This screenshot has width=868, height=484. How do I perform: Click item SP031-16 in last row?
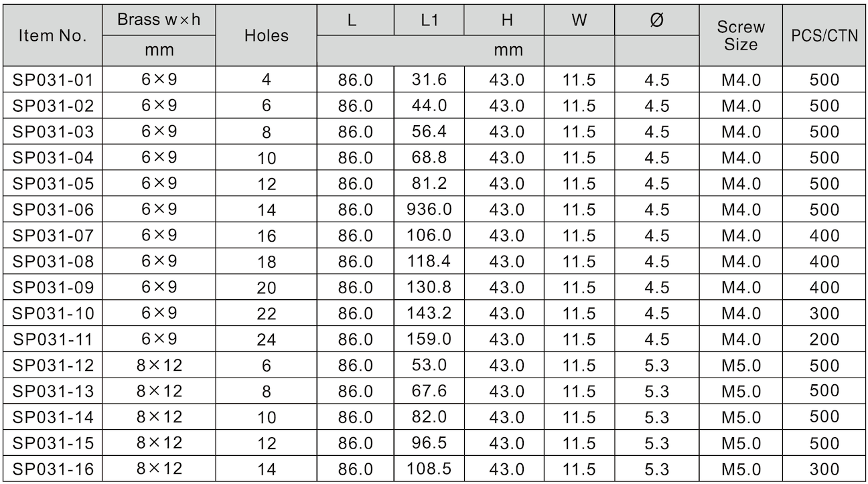(x=52, y=469)
